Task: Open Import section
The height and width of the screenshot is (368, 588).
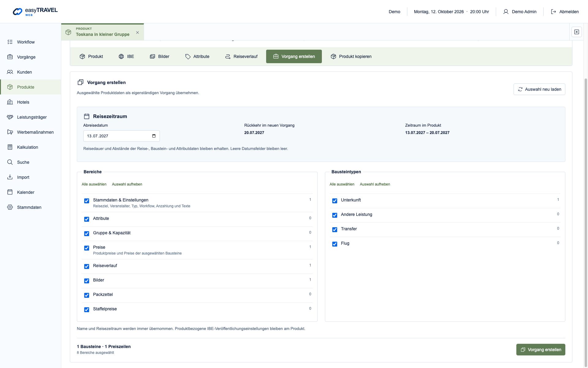Action: [x=30, y=177]
